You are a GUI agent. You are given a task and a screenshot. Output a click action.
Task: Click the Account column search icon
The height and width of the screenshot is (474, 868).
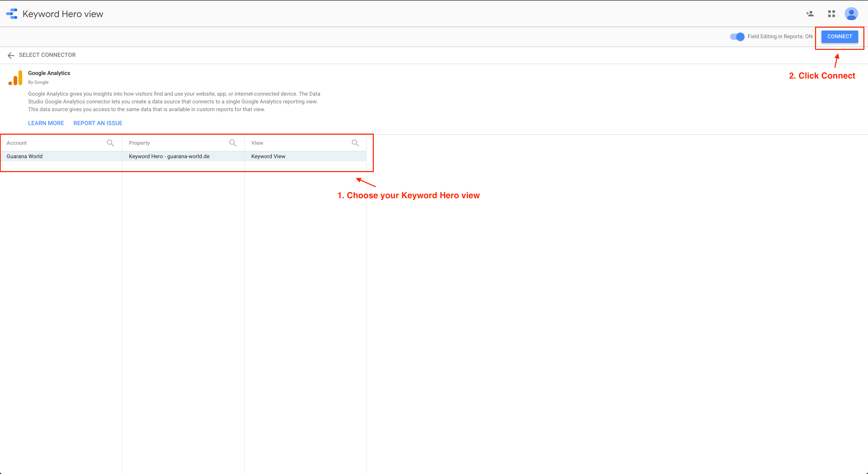[110, 143]
